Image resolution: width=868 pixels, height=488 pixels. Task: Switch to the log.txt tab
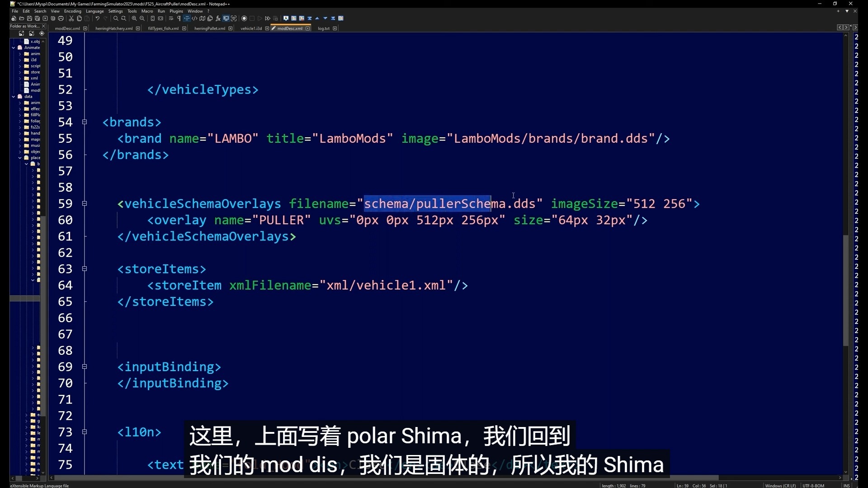[x=324, y=28]
